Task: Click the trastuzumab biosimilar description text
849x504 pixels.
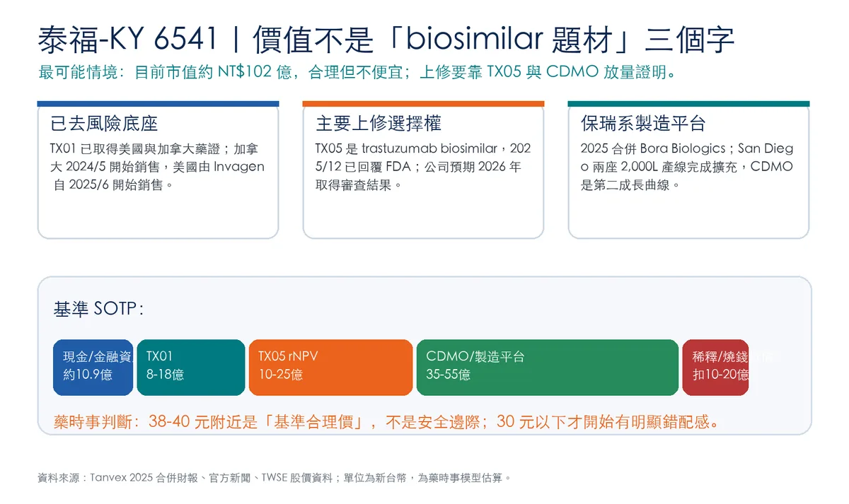Action: coord(423,167)
